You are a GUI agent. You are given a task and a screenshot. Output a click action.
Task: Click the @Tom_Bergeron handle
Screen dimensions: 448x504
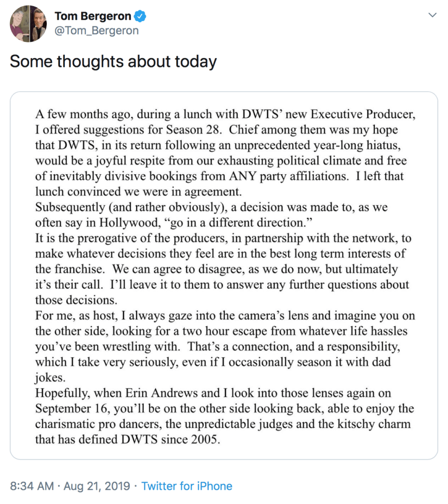pyautogui.click(x=96, y=31)
